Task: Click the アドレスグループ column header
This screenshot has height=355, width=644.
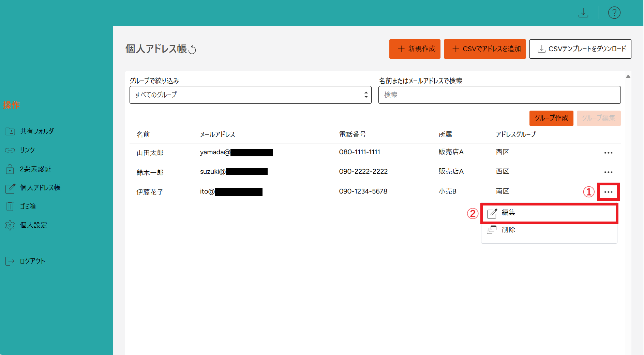Action: point(515,134)
